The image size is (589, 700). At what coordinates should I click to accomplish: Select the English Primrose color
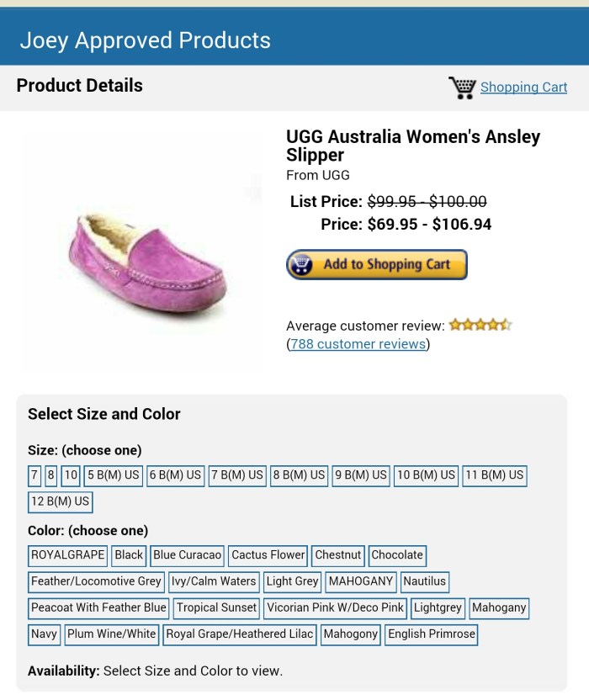tap(431, 634)
